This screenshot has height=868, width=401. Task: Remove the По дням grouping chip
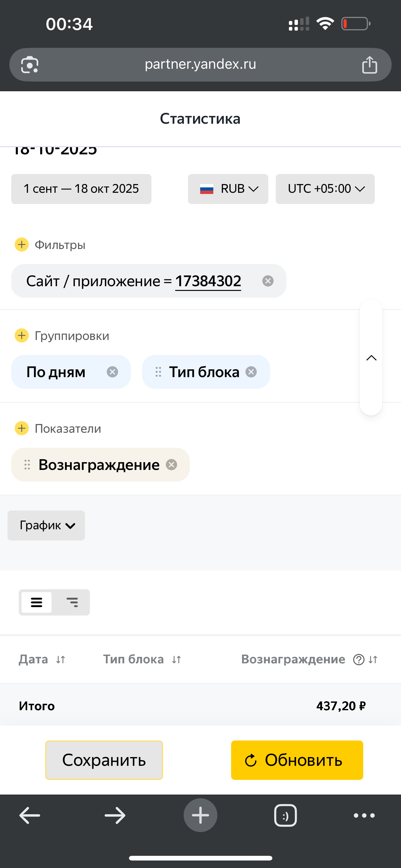pyautogui.click(x=112, y=372)
